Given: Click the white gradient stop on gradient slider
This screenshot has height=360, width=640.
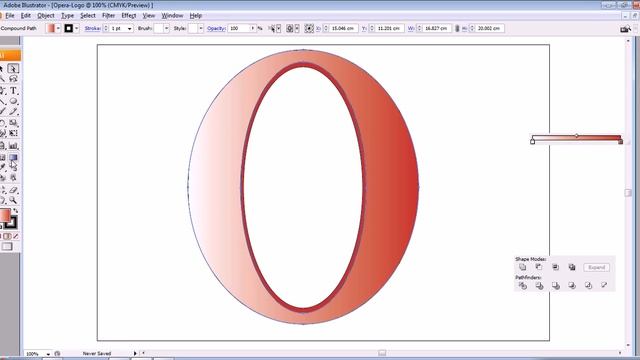Looking at the screenshot, I should tap(532, 142).
